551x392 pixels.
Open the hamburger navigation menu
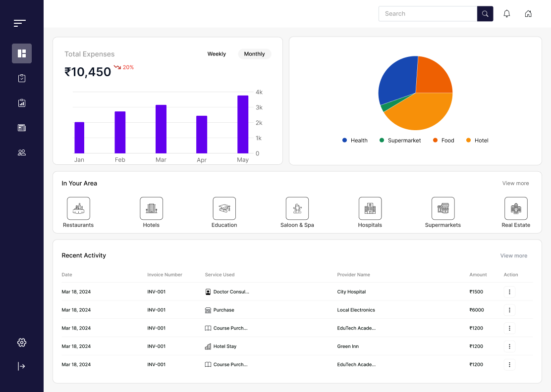click(19, 23)
